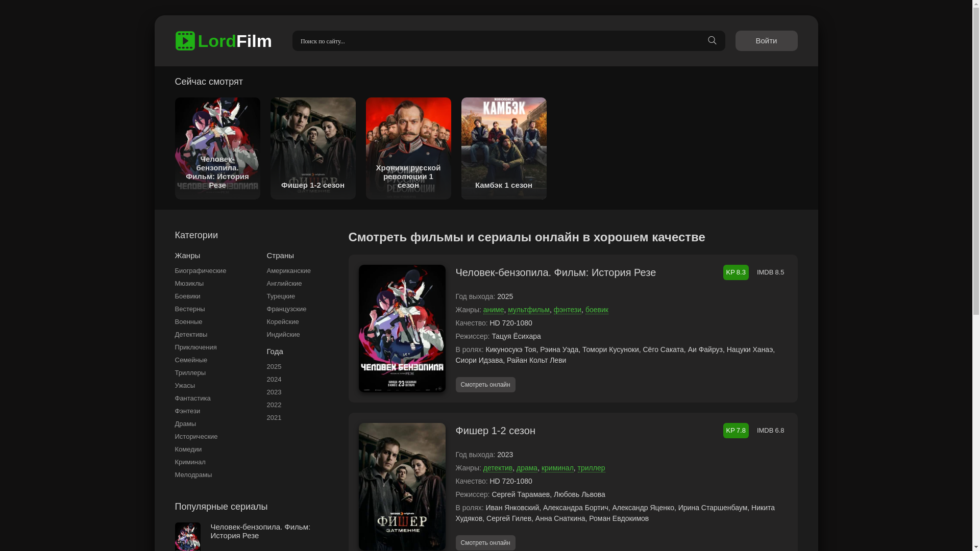
Task: Click the search magnifier icon
Action: [x=712, y=41]
